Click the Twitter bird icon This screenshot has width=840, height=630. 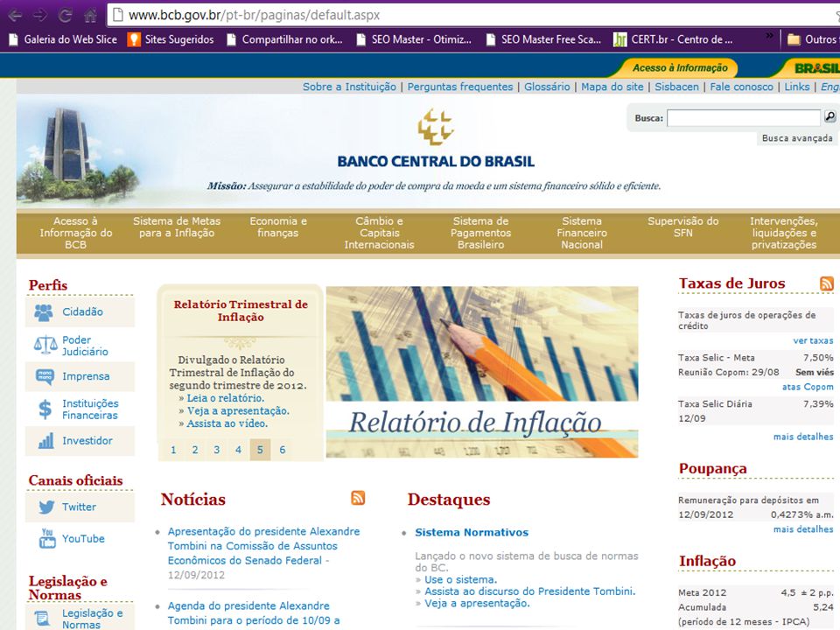(46, 507)
